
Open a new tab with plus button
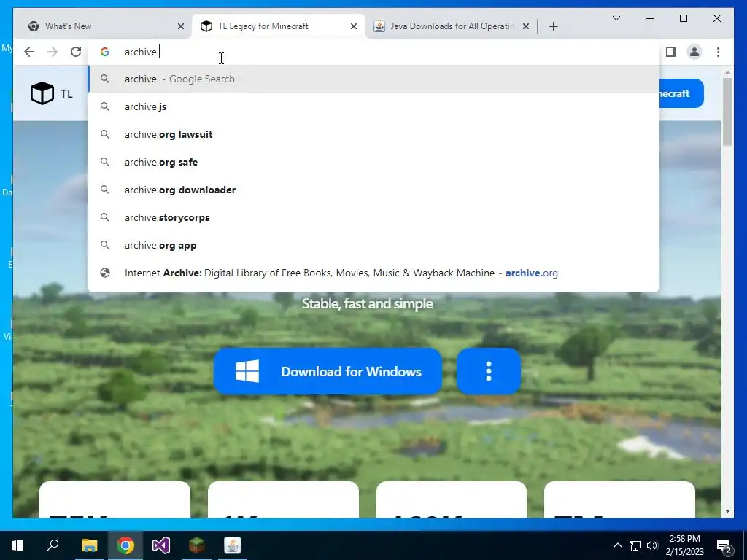[x=553, y=26]
